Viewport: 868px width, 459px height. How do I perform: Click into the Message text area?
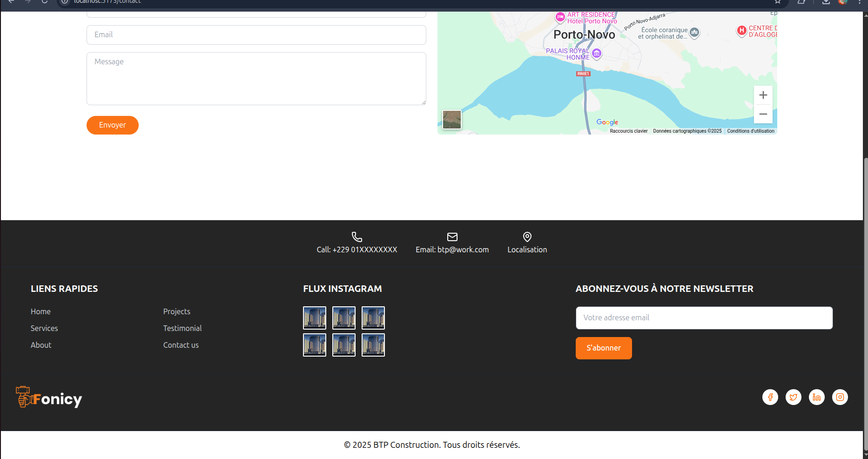[256, 79]
